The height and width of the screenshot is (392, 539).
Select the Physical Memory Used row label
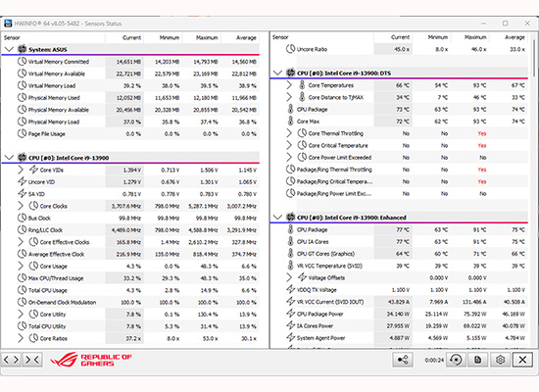click(x=54, y=98)
